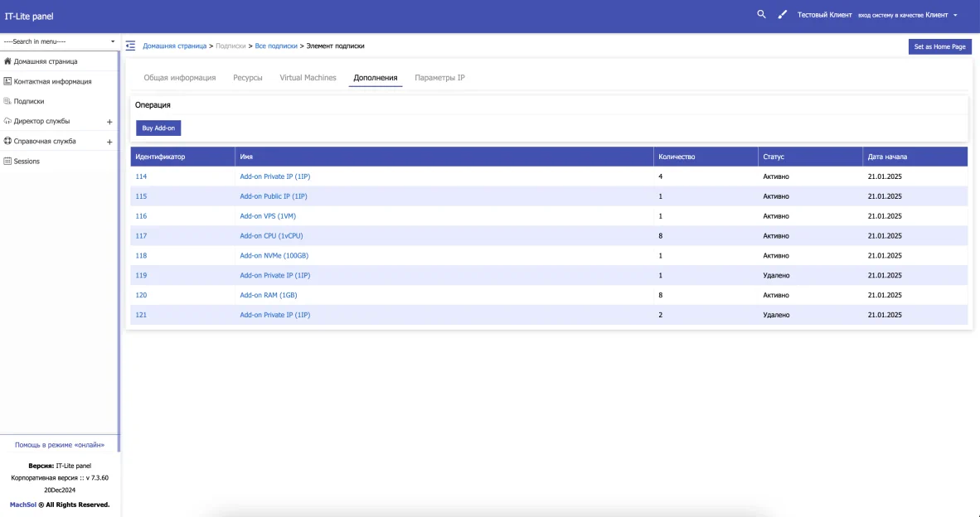Screen dimensions: 980x517
Task: Switch to the Virtual Machines tab
Action: [308, 77]
